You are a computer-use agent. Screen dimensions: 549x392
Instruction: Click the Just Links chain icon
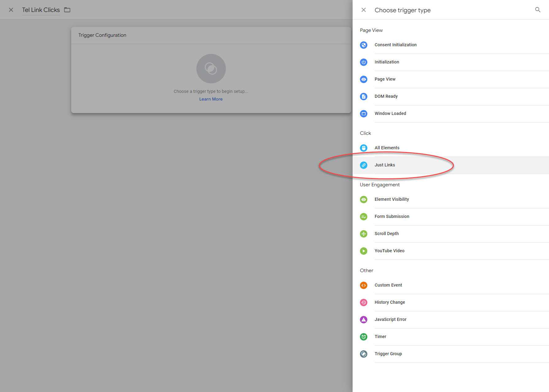364,165
